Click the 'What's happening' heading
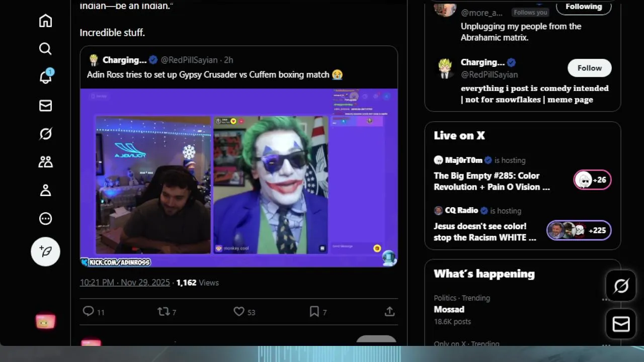644x362 pixels. [x=484, y=274]
